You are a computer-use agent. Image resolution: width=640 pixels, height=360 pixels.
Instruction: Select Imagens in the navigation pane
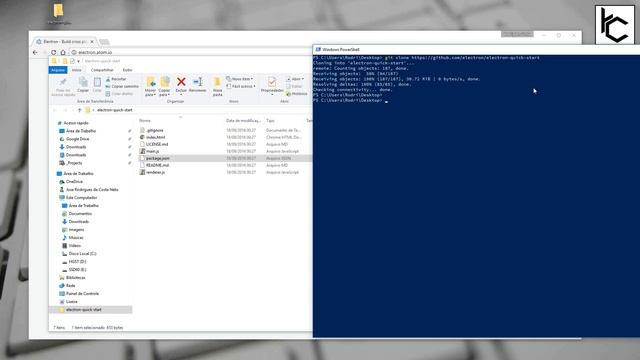[76, 229]
